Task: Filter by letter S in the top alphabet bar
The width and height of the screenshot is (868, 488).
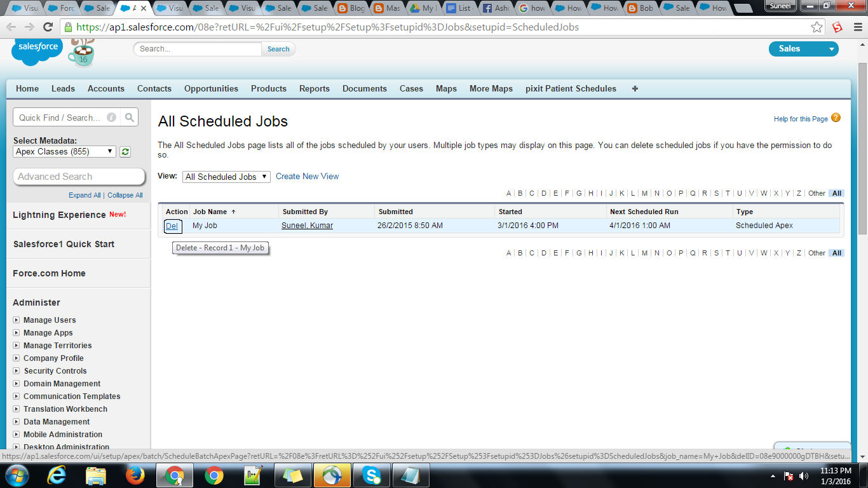Action: (716, 193)
